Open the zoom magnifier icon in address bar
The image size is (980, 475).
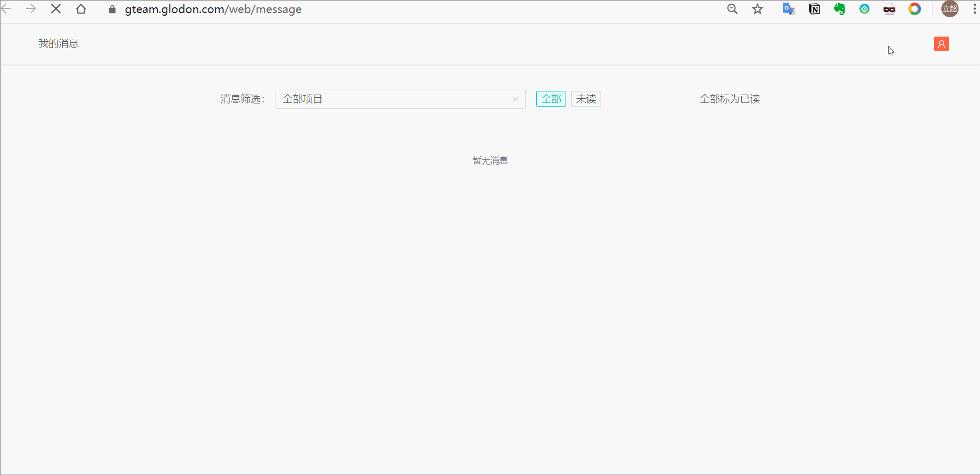pyautogui.click(x=732, y=9)
